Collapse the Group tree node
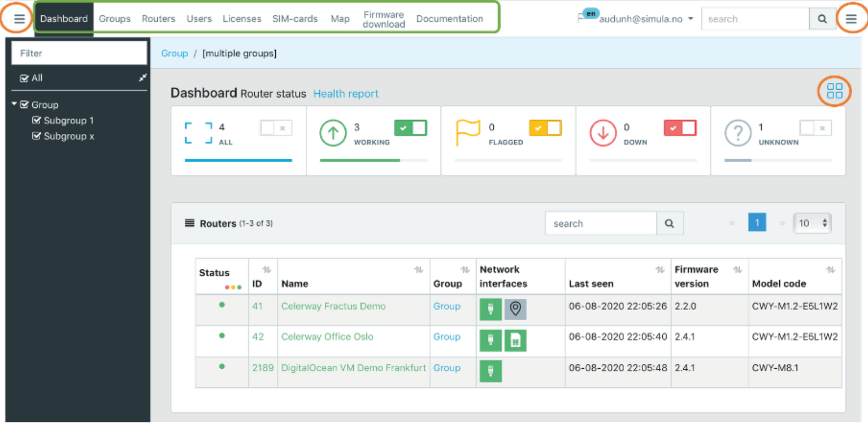The width and height of the screenshot is (868, 423). click(14, 104)
